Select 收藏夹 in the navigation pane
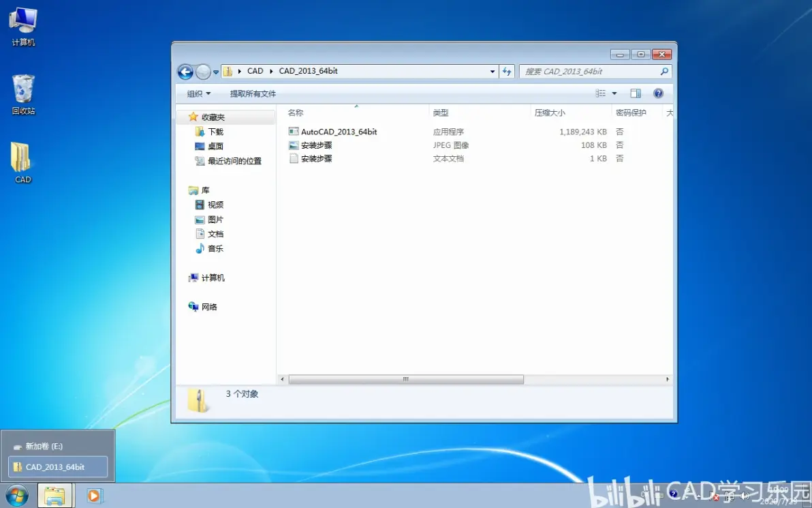This screenshot has width=812, height=508. (206, 117)
